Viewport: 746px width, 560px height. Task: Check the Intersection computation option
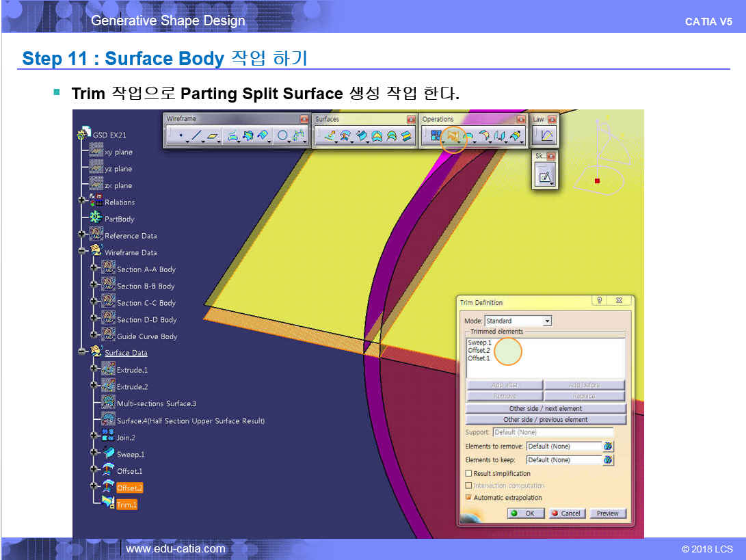coord(468,485)
